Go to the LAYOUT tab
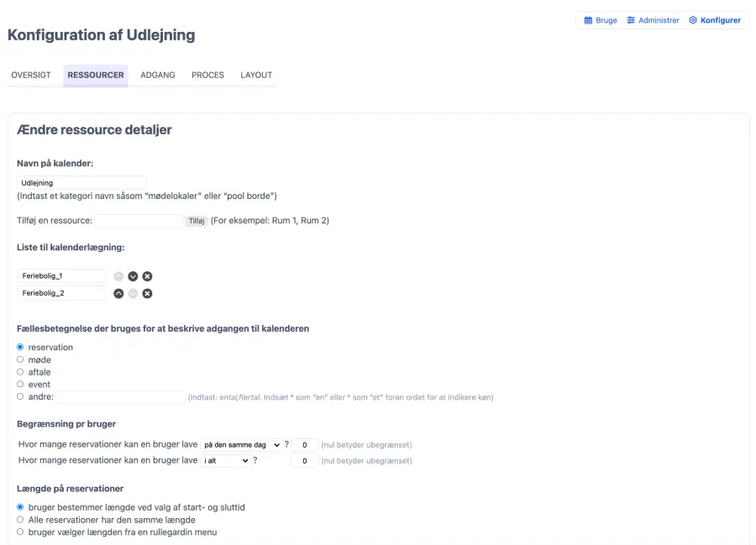Screen dimensions: 756x545 pyautogui.click(x=256, y=75)
